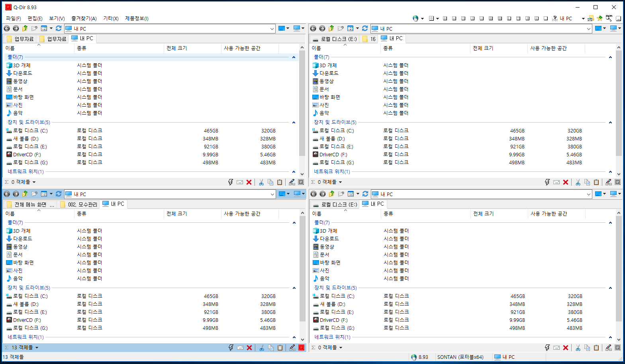Select 바탕 화면 folder in bottom-right pane

point(330,263)
